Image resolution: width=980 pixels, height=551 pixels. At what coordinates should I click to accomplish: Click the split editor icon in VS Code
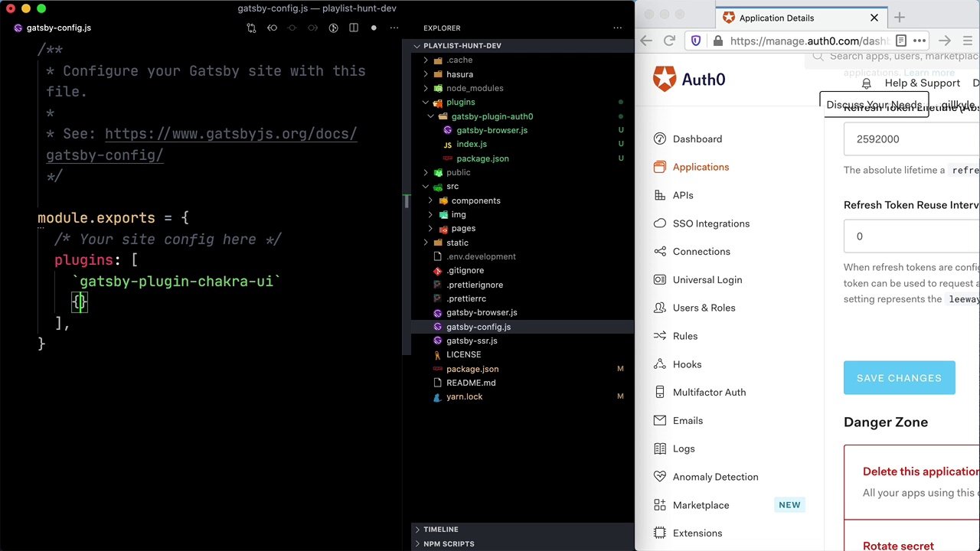(353, 28)
